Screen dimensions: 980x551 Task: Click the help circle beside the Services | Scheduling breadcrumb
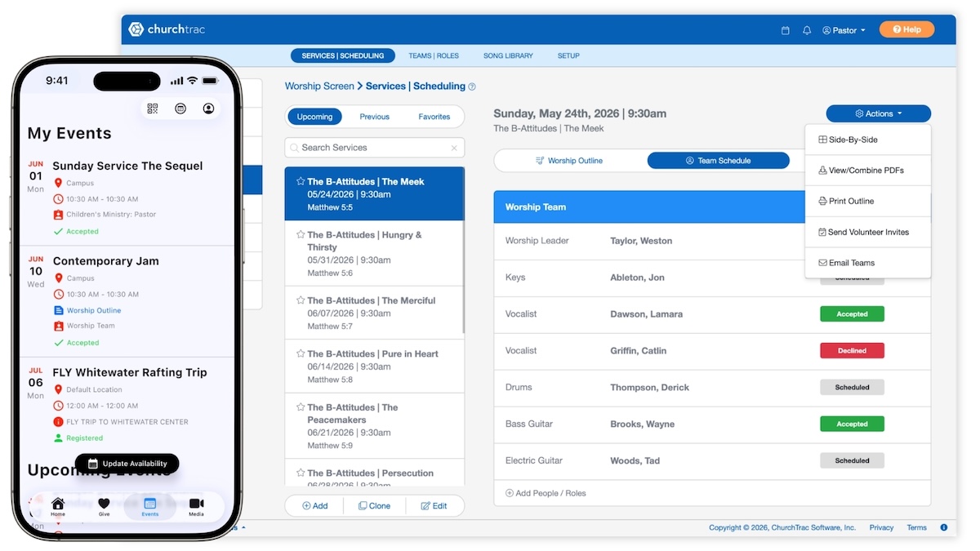point(472,87)
